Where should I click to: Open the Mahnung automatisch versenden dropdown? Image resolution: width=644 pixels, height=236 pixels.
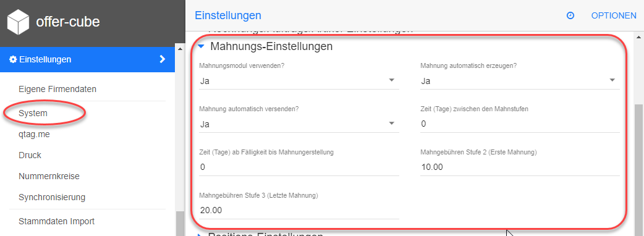point(299,124)
